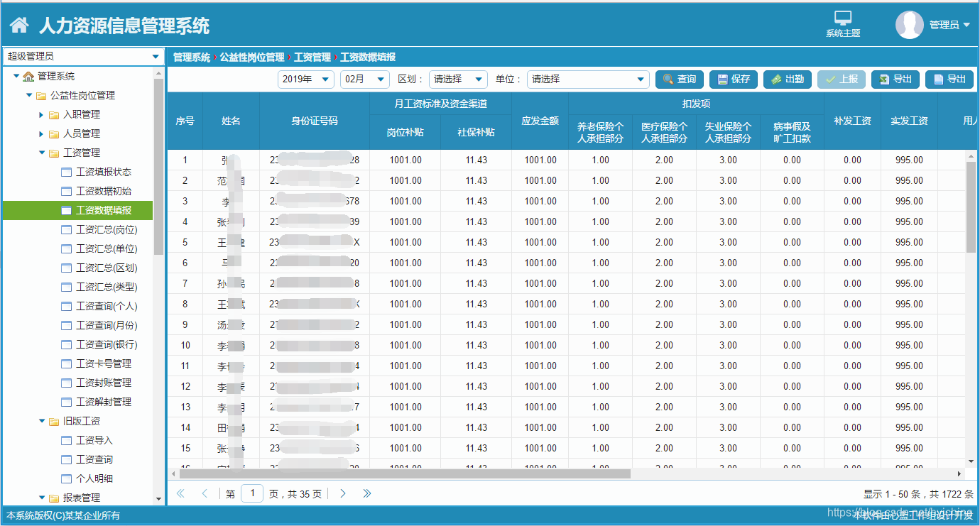
Task: Click the horizontal scrollbar right arrow
Action: coord(959,473)
